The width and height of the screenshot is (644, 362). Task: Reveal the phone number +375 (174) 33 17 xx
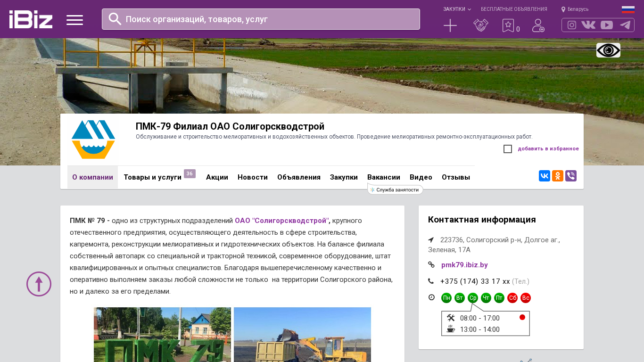pyautogui.click(x=475, y=281)
